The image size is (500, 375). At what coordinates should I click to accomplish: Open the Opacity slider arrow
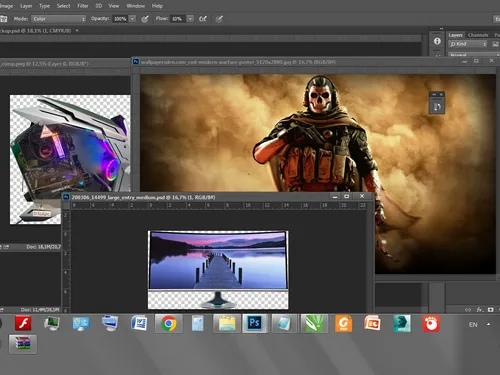click(x=132, y=19)
